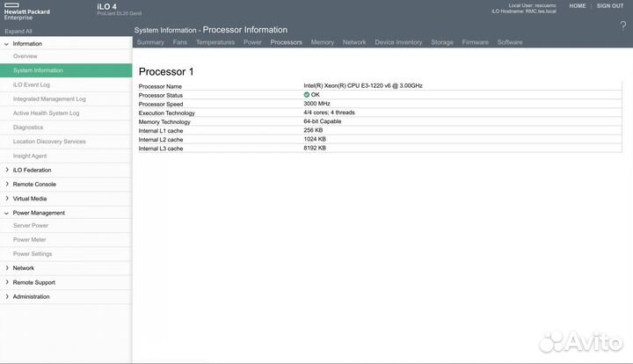Switch to the Summary tab
Image resolution: width=633 pixels, height=364 pixels.
click(150, 42)
